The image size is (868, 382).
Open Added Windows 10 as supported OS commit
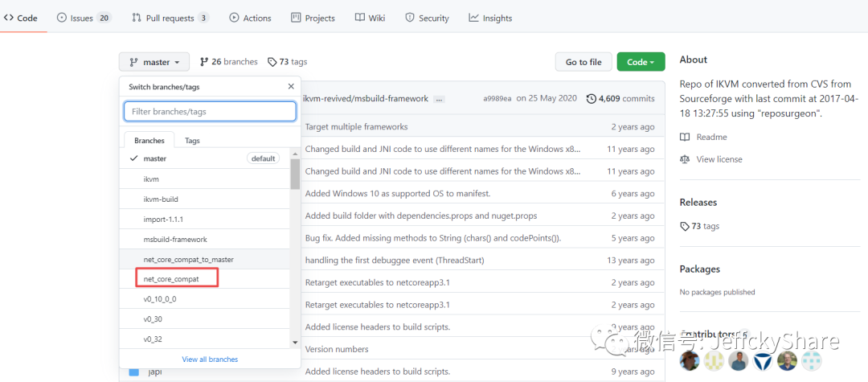point(398,194)
